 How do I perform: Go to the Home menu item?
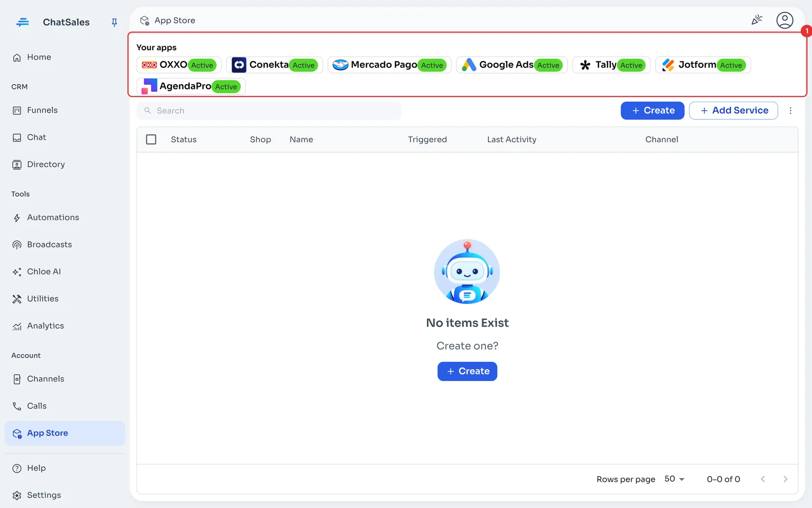tap(65, 57)
